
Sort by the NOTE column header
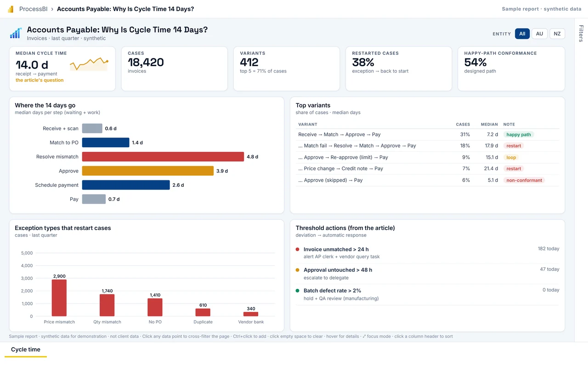(509, 124)
